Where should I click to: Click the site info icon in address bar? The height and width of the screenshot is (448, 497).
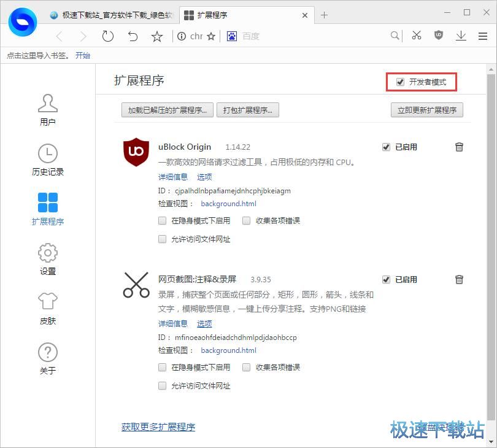182,36
